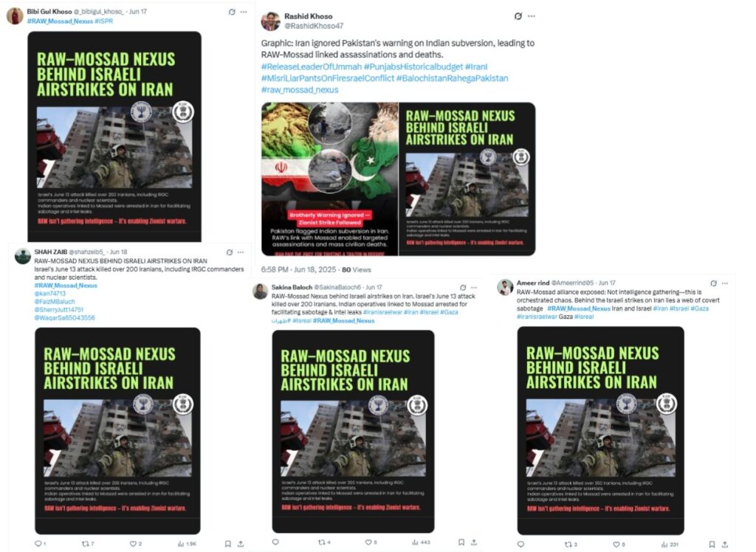Open Rashid Khoso's profile avatar

(x=270, y=21)
